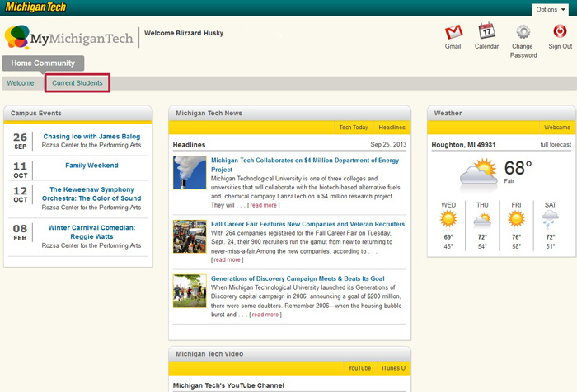The height and width of the screenshot is (392, 577).
Task: Open the Headlines news tab
Action: [x=392, y=128]
